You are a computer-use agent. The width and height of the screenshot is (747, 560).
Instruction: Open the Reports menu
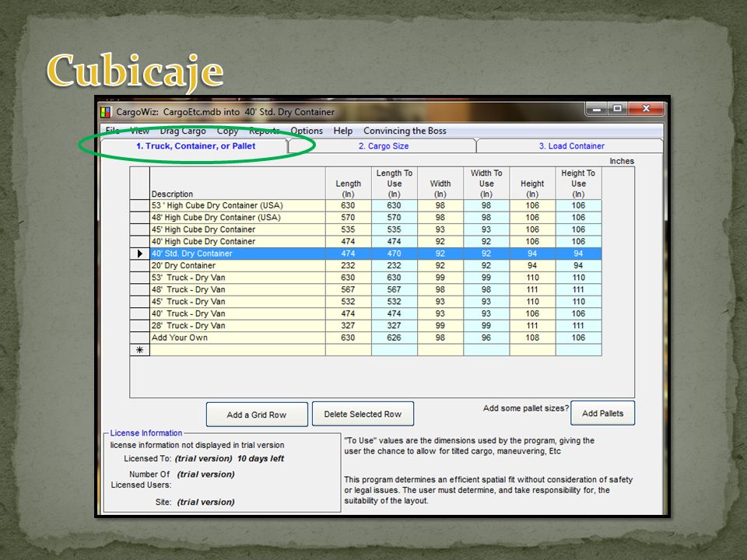pos(265,131)
